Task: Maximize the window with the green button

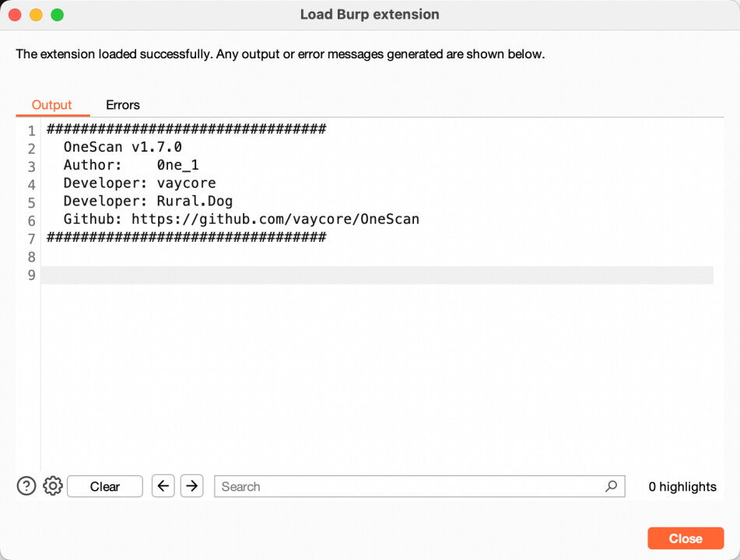Action: click(x=57, y=15)
